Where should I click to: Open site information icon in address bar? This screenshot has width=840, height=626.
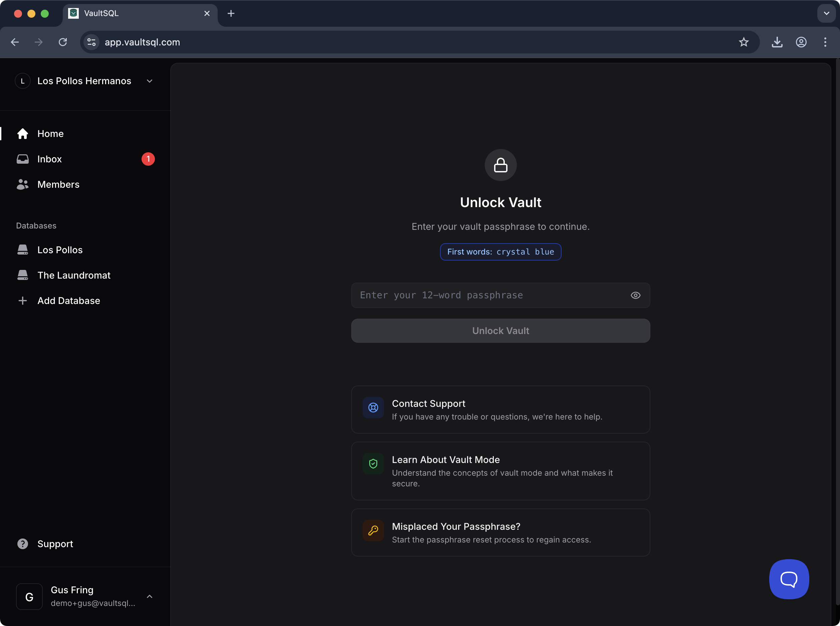click(91, 42)
